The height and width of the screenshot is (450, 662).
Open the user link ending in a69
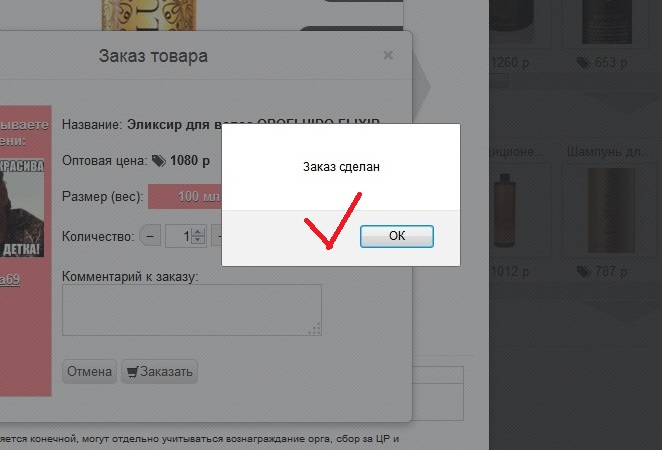point(9,279)
